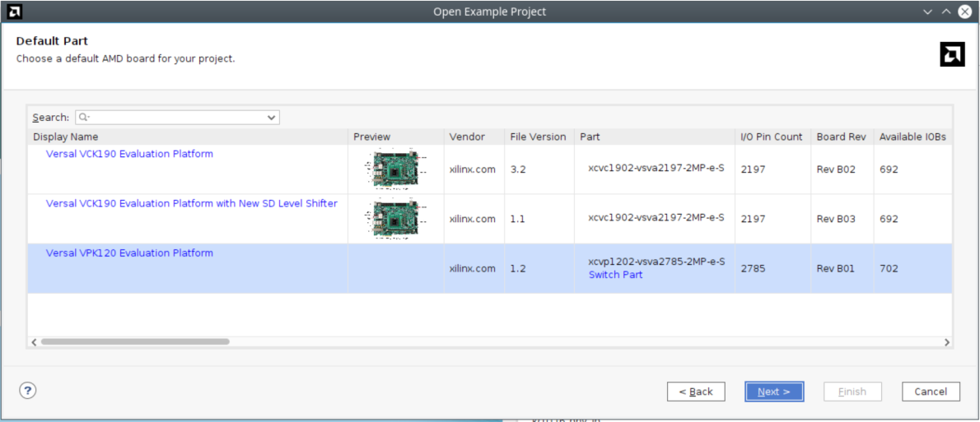Select VCK190 with New SD Level Shifter
980x422 pixels.
(x=191, y=203)
